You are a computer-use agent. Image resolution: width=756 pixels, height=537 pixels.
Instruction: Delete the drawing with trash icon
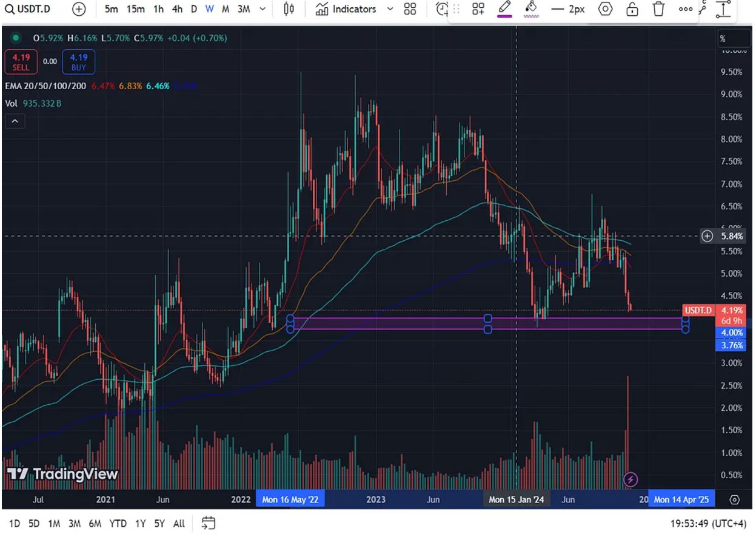[658, 9]
